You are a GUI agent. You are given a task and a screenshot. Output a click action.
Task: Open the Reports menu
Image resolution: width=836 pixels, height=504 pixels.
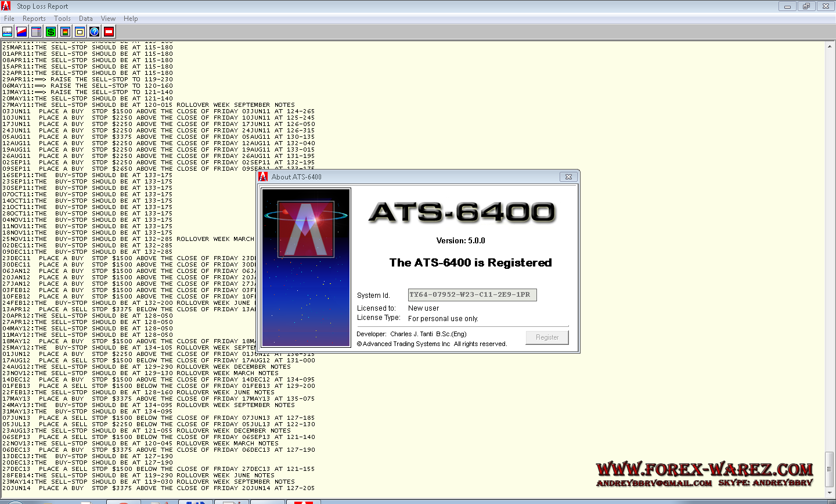(34, 19)
